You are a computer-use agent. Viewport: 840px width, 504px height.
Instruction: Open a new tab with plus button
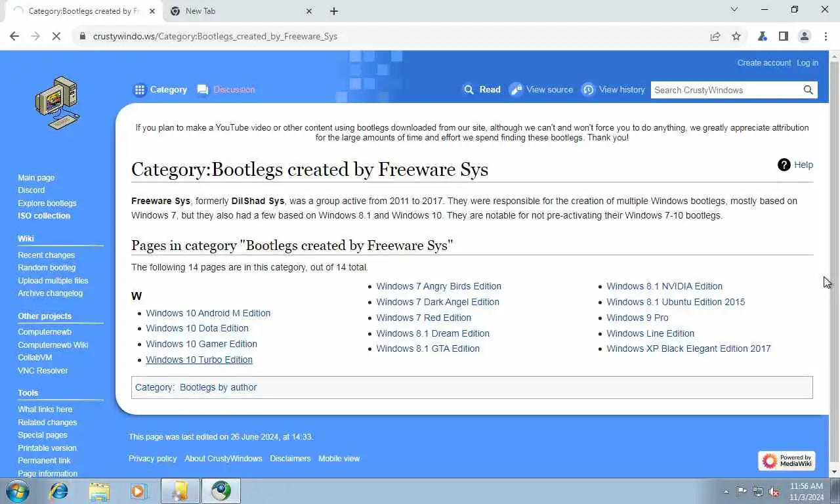point(333,11)
